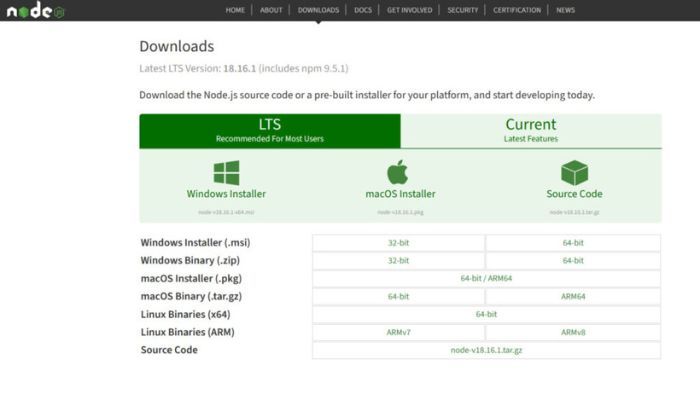Download node-v18.16.1.tar.gz in Source Code row

coord(486,350)
